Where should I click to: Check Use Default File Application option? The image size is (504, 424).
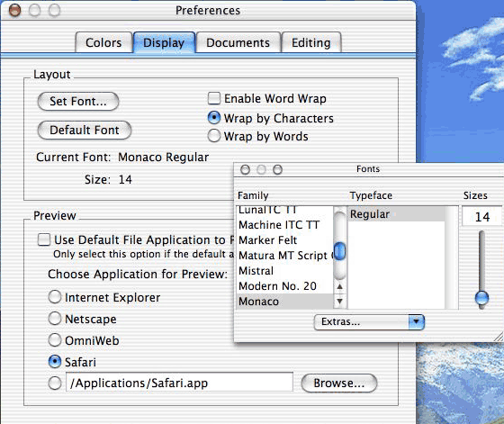pos(44,239)
